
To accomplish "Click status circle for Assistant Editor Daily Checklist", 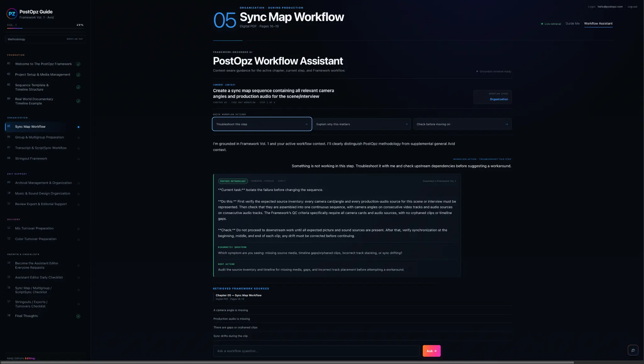I will click(x=78, y=278).
